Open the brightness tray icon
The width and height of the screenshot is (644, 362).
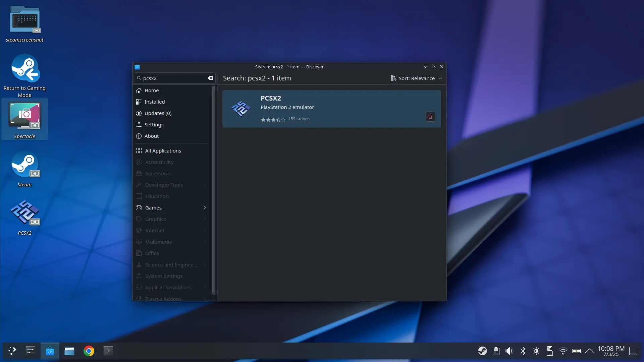pos(536,351)
